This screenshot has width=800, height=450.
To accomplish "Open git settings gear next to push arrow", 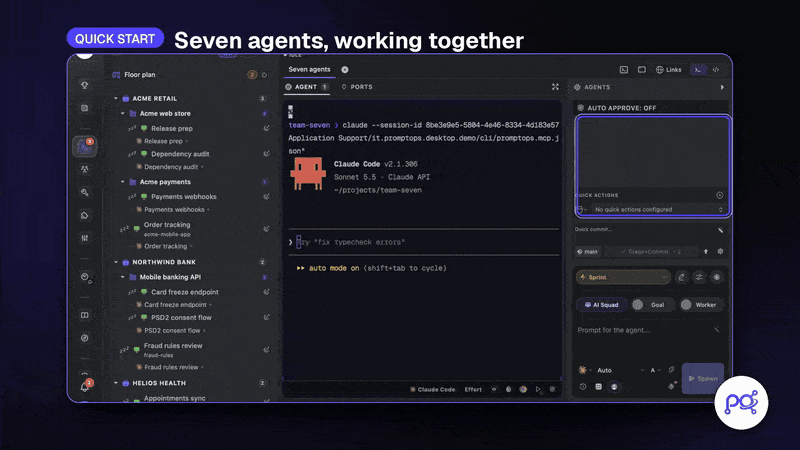I will tap(720, 251).
